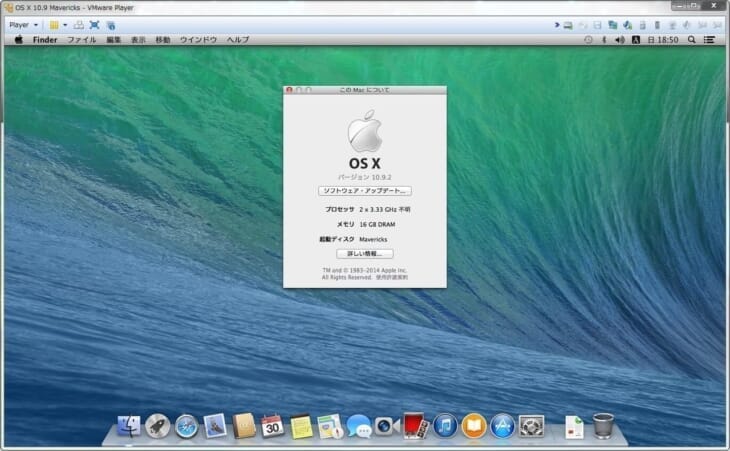Open Mail stamp icon in Dock
This screenshot has width=730, height=451.
pyautogui.click(x=215, y=426)
